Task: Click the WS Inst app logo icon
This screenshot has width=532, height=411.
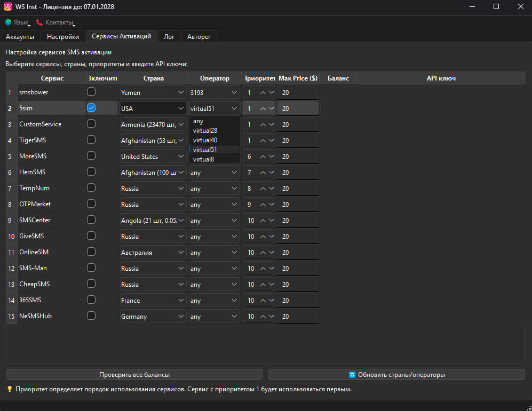Action: 8,7
